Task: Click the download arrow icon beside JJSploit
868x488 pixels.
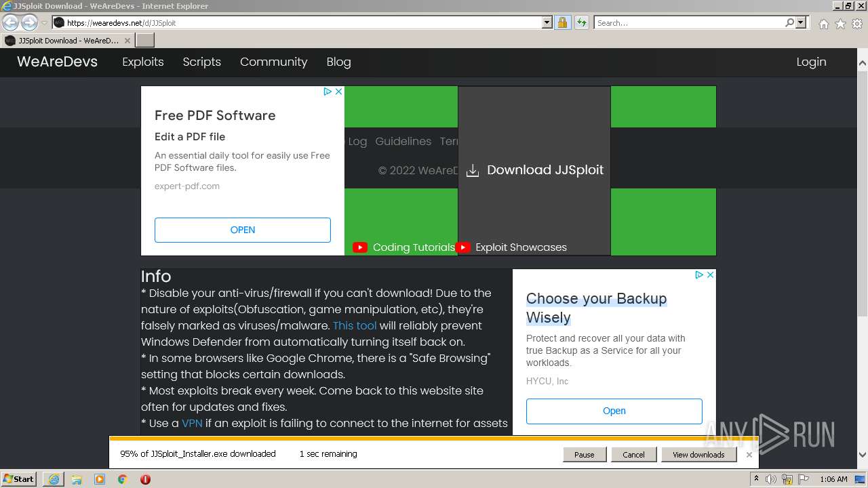Action: (473, 171)
